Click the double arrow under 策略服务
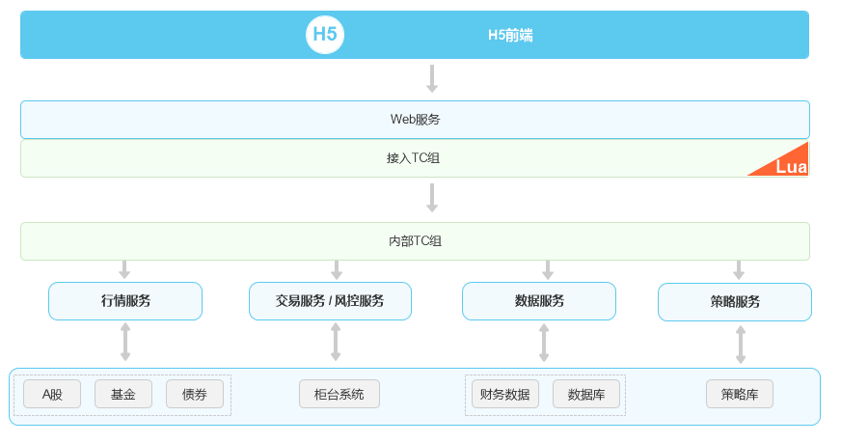 (x=741, y=345)
